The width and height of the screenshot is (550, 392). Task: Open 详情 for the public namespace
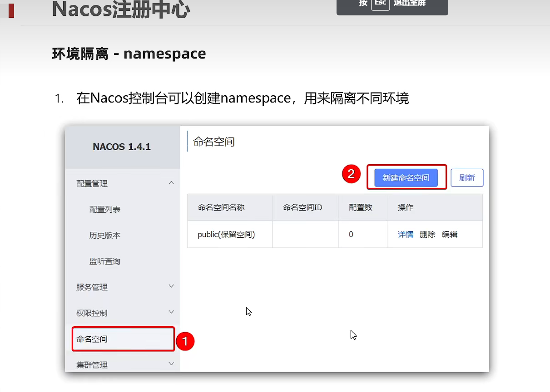(x=406, y=235)
